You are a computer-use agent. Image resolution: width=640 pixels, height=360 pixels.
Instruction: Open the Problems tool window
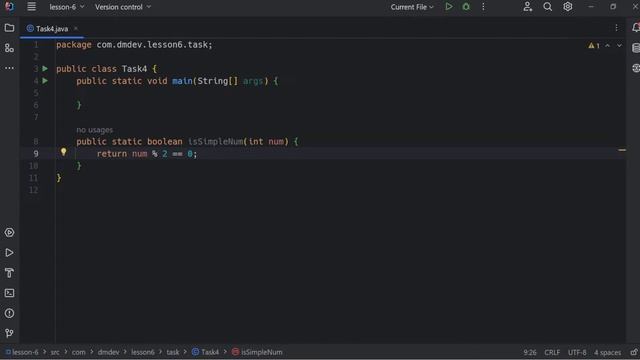point(9,313)
